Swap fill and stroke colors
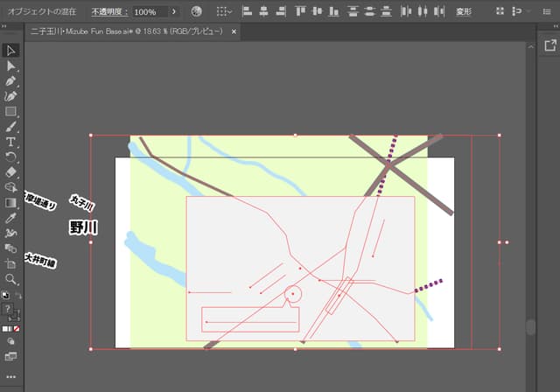 (17, 296)
